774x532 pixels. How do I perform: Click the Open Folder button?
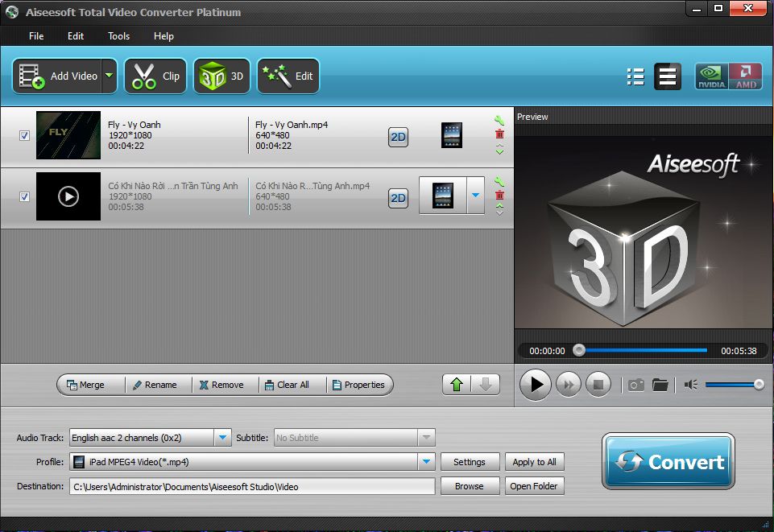534,486
